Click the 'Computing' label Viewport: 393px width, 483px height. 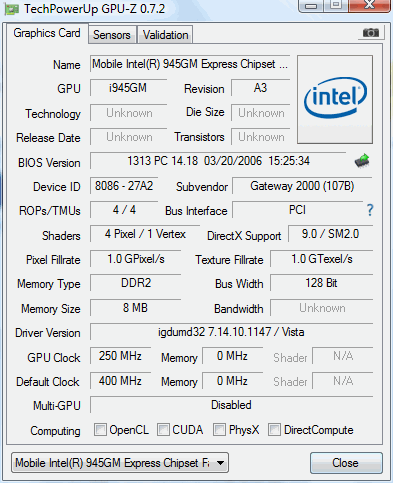coord(55,431)
